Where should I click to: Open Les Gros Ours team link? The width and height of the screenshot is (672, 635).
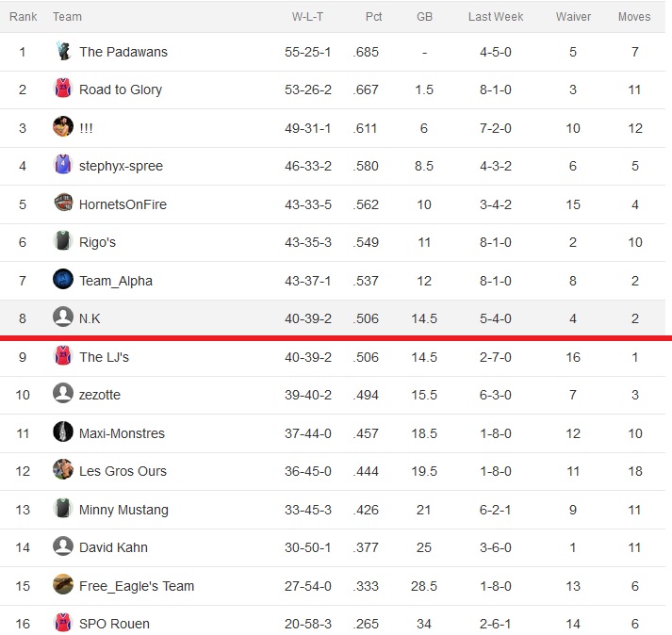[123, 471]
